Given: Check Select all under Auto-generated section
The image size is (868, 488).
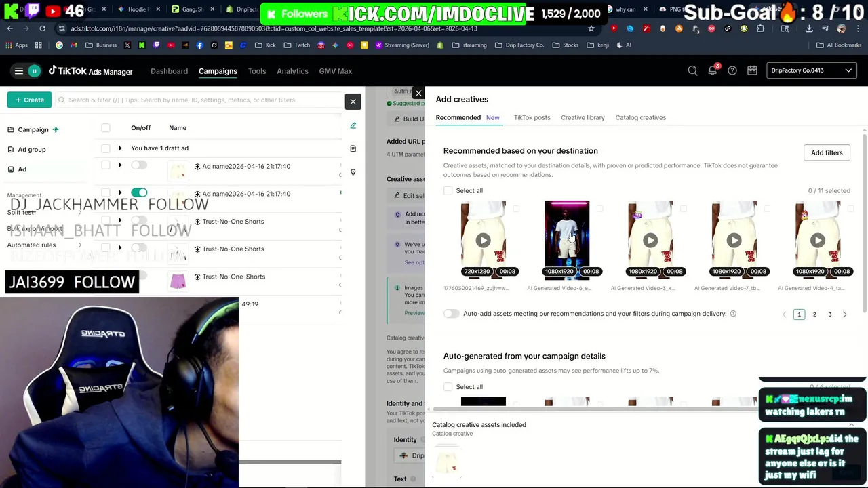Looking at the screenshot, I should pyautogui.click(x=448, y=387).
